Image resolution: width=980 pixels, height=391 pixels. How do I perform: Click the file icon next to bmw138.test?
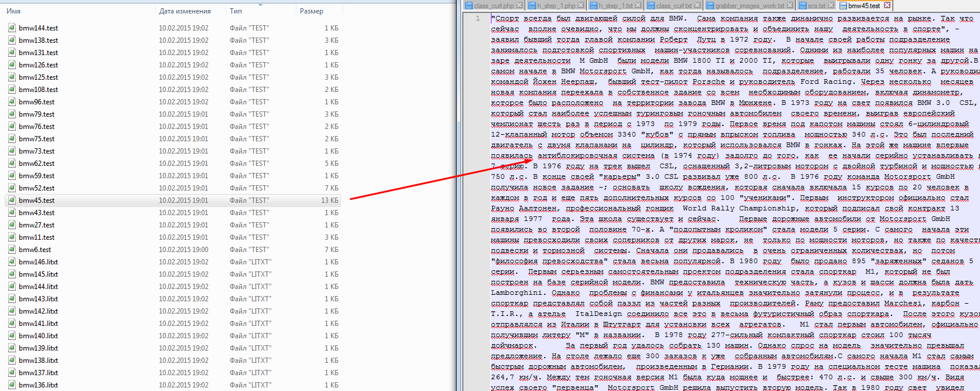click(12, 40)
